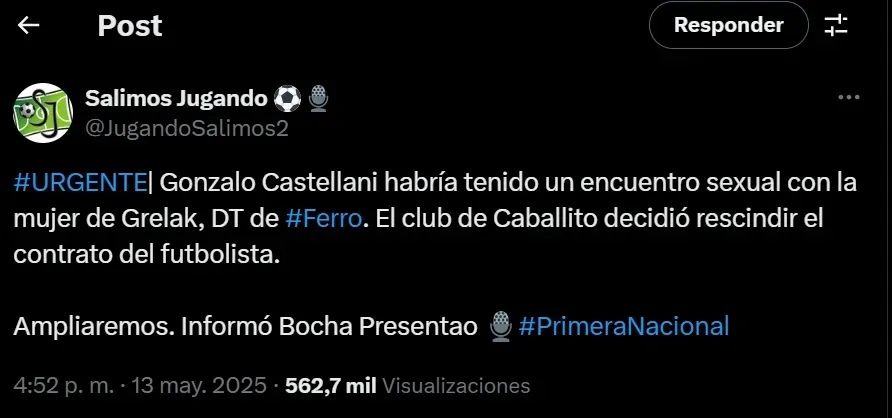Image resolution: width=892 pixels, height=418 pixels.
Task: Open the #PrimeraNacional hashtag
Action: [624, 326]
